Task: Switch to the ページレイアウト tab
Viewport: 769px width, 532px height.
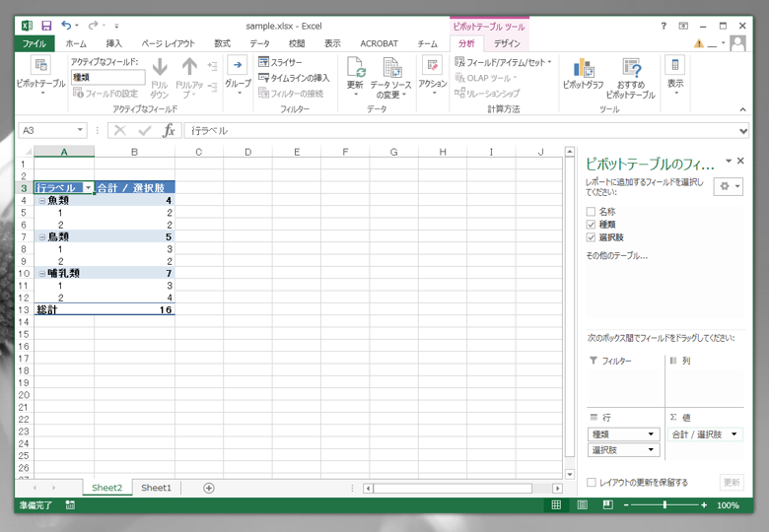Action: 169,43
